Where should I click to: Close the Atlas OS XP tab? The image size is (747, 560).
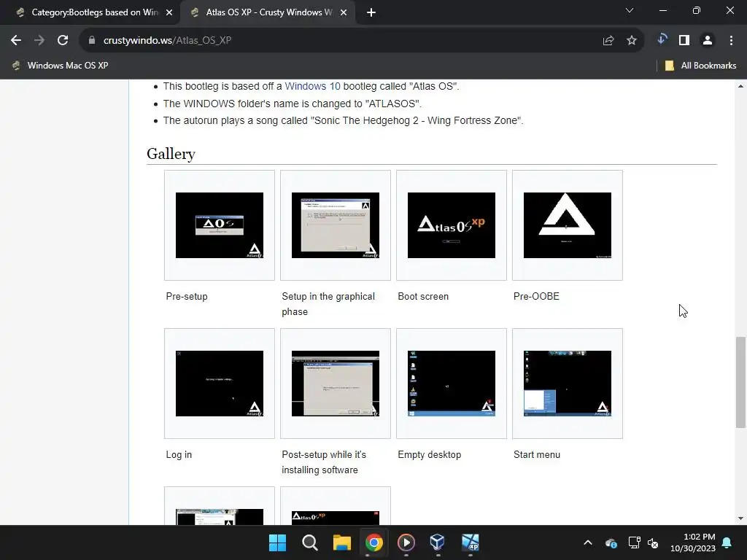coord(344,13)
